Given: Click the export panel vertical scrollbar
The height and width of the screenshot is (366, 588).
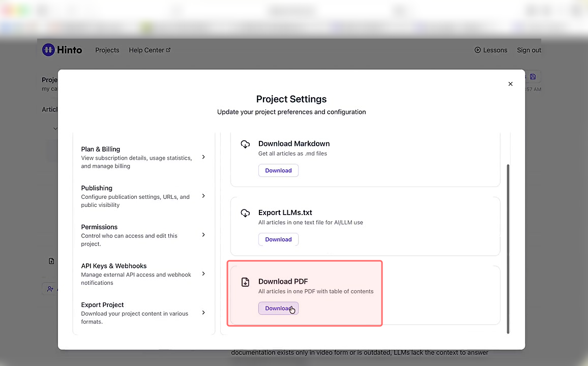Looking at the screenshot, I should 508,249.
